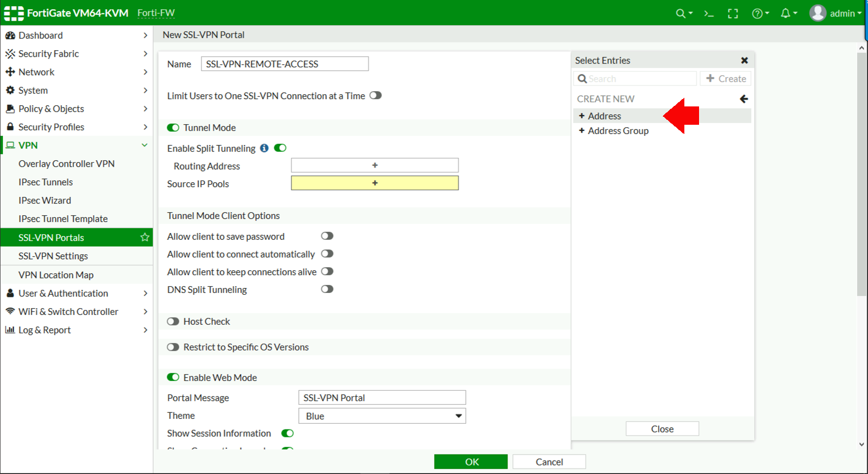Click the admin user avatar
This screenshot has height=474, width=868.
coord(818,13)
